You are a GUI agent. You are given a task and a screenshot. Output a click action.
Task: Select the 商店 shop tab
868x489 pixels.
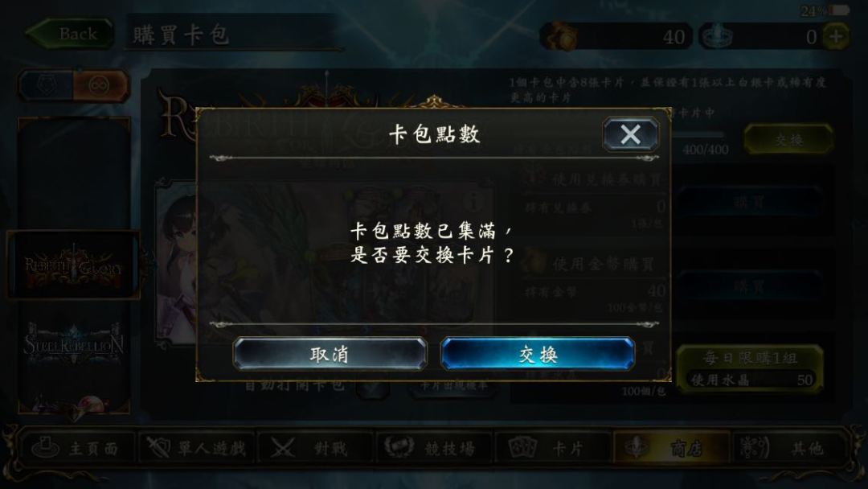click(671, 447)
